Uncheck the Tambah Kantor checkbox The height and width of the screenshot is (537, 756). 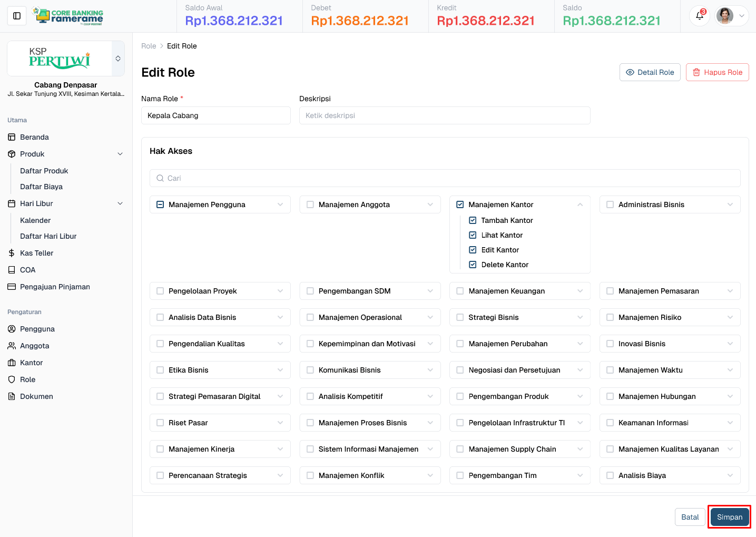[473, 220]
